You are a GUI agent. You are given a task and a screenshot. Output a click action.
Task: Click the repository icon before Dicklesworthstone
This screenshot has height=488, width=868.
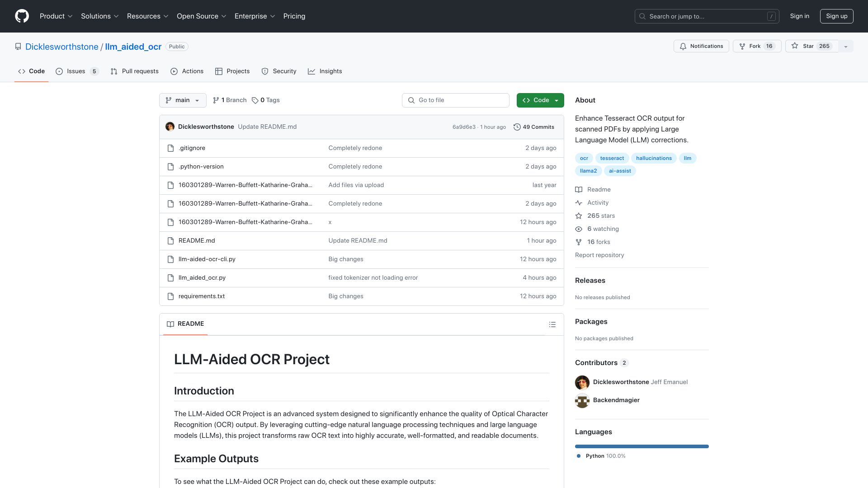pos(18,47)
